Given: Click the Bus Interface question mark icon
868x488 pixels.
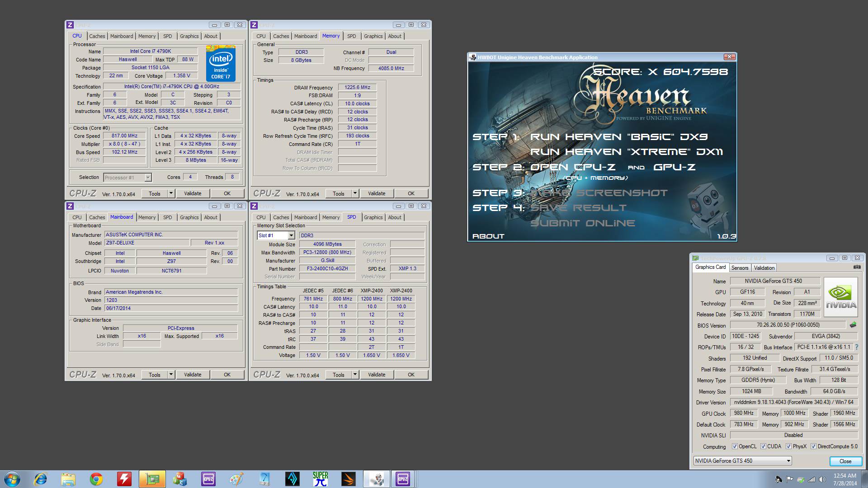Looking at the screenshot, I should point(857,347).
